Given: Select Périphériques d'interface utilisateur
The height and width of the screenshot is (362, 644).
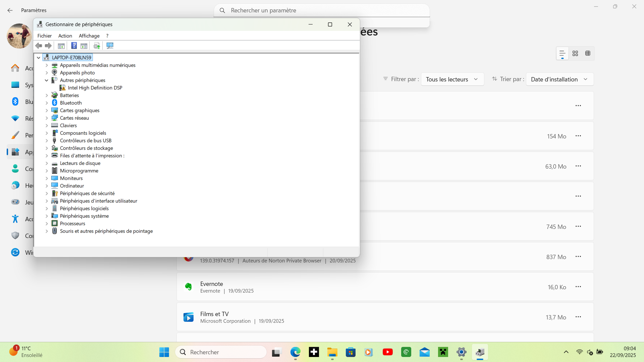Looking at the screenshot, I should [x=99, y=201].
